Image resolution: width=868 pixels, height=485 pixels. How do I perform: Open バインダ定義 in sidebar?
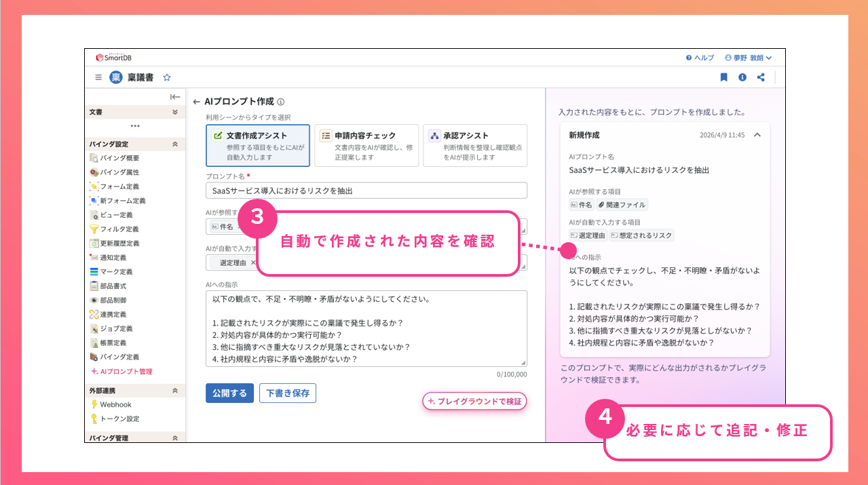tap(115, 357)
